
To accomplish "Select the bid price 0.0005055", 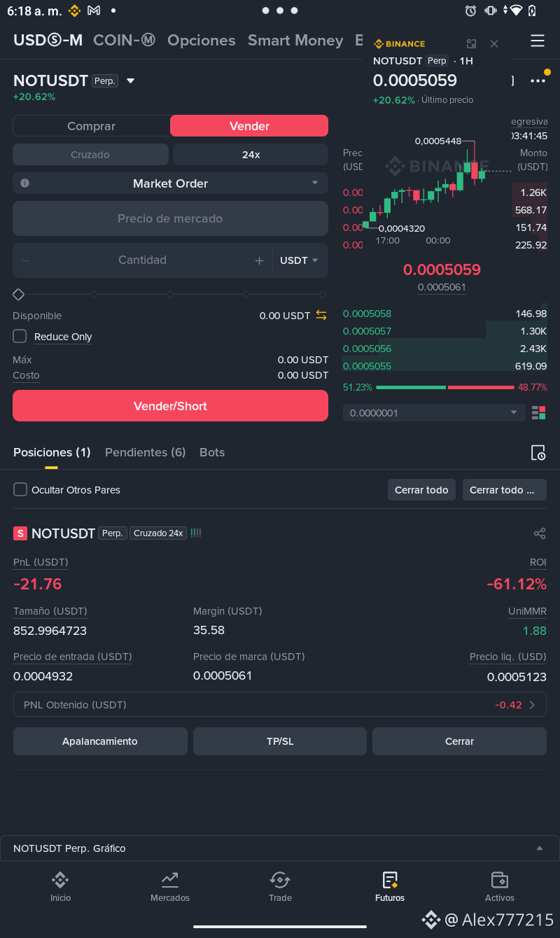I will coord(367,366).
